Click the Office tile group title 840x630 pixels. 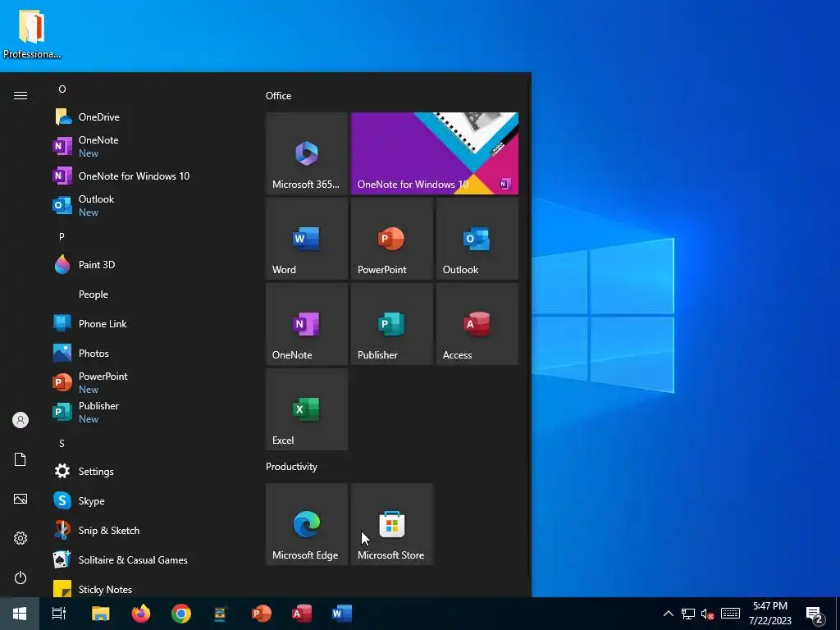[279, 96]
